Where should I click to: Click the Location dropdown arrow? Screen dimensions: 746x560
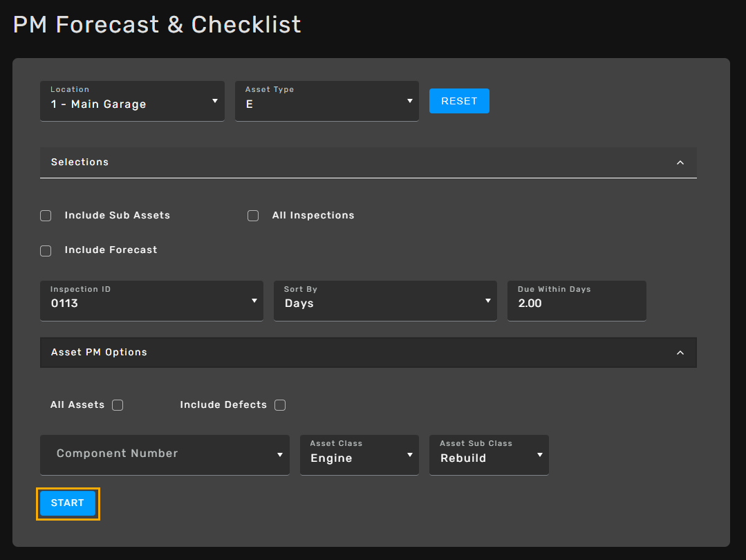[214, 101]
